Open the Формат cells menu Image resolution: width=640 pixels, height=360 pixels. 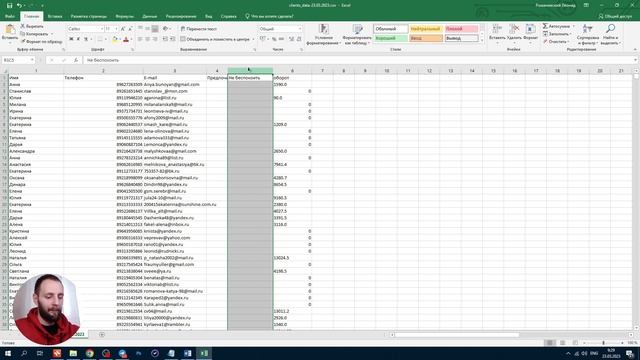tap(531, 33)
